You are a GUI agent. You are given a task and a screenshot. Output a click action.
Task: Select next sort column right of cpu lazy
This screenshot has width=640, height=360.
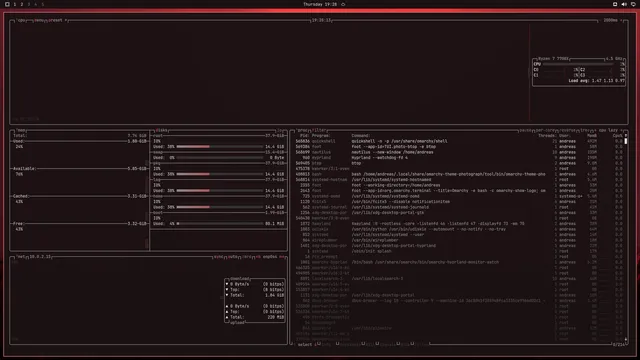click(622, 130)
